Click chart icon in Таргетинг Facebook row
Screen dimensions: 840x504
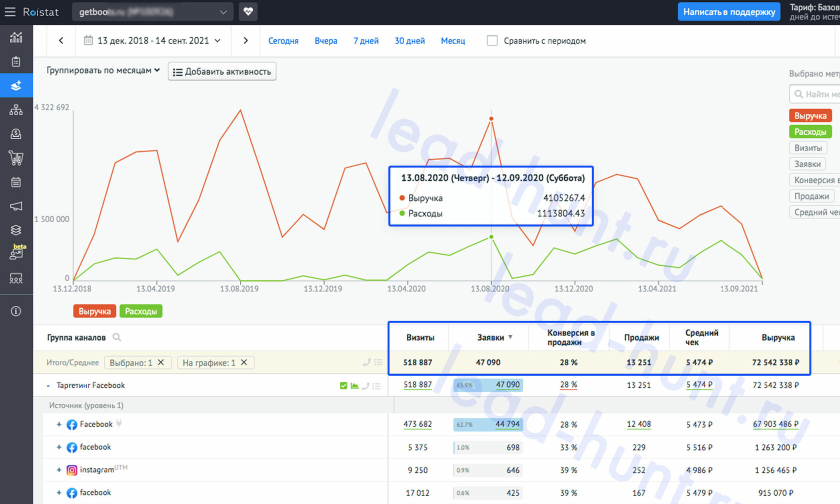click(354, 385)
